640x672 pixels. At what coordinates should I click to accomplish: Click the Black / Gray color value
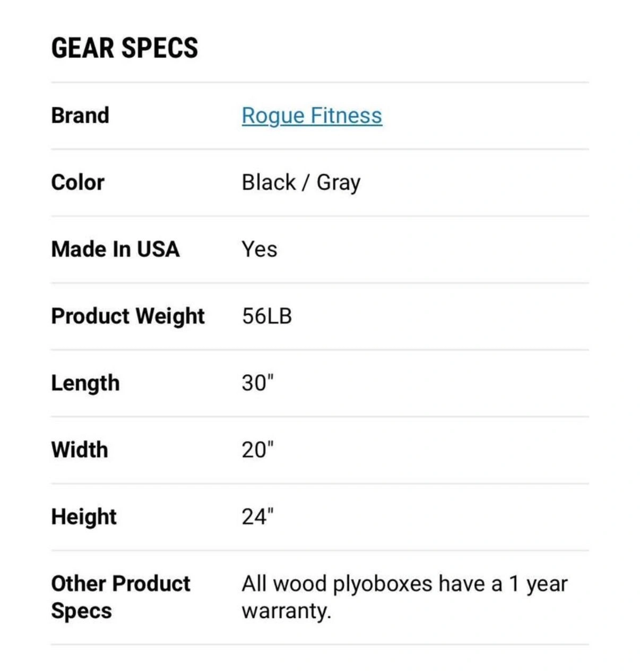301,182
